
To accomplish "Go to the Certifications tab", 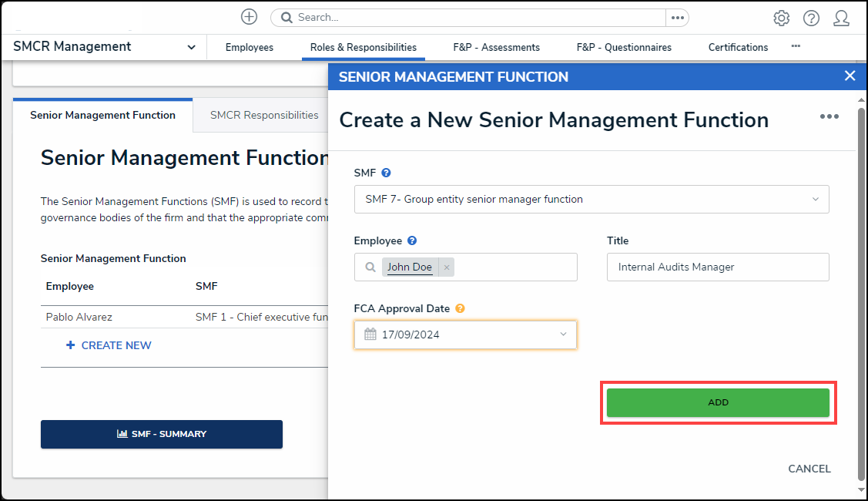I will pos(738,47).
